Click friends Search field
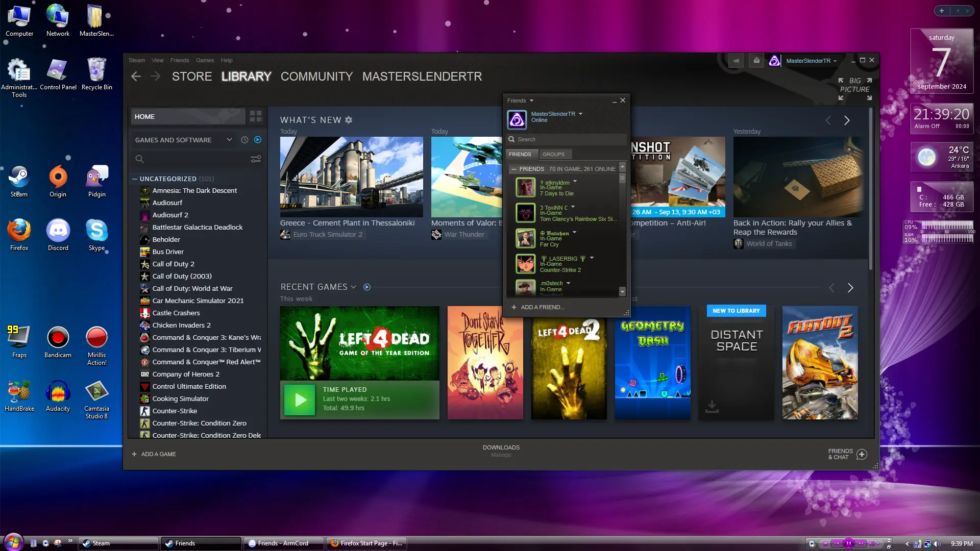The image size is (980, 551). (x=567, y=139)
